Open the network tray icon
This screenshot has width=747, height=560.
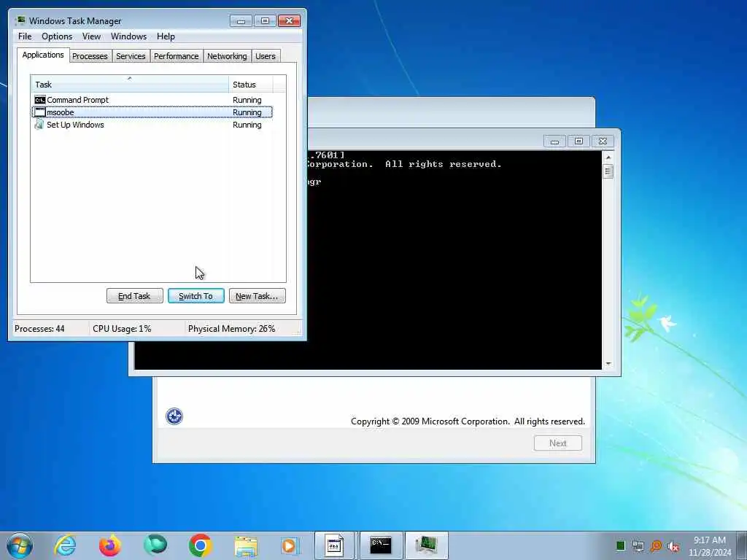point(638,545)
